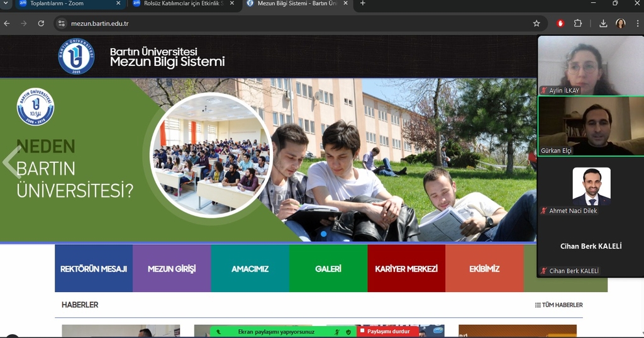
Task: Open a new browser tab
Action: click(x=363, y=3)
